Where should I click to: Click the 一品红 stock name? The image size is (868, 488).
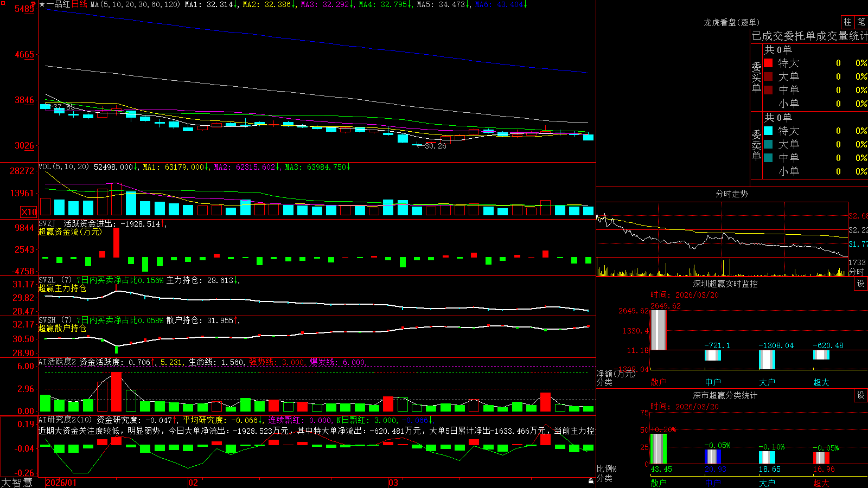[58, 4]
